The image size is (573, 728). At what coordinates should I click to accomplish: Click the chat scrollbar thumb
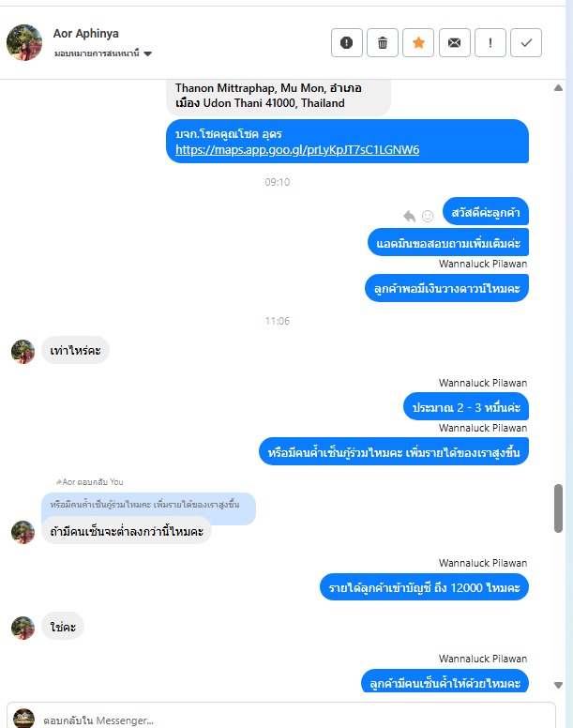558,508
